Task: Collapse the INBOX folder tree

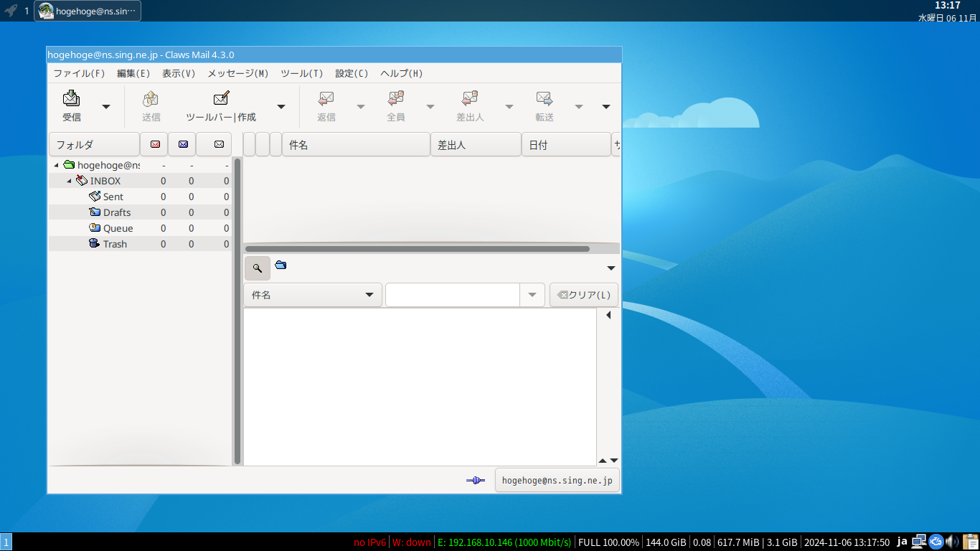Action: coord(70,181)
